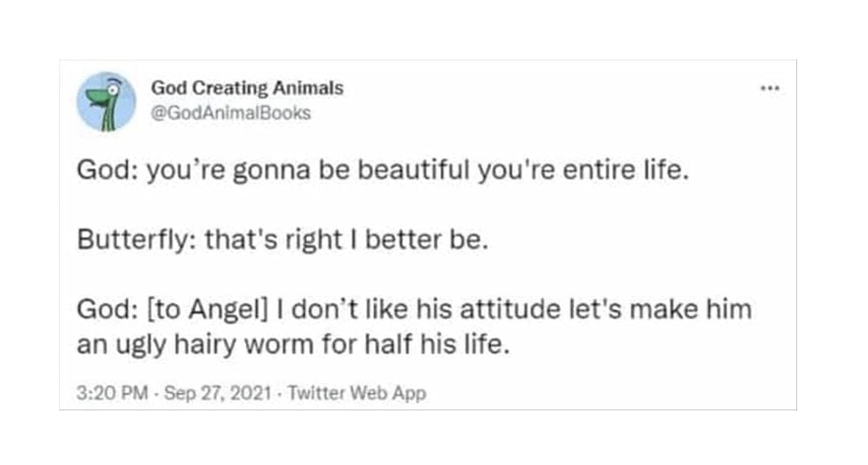Click "God:" preceding "[to Angel]"
The height and width of the screenshot is (465, 868).
point(107,309)
